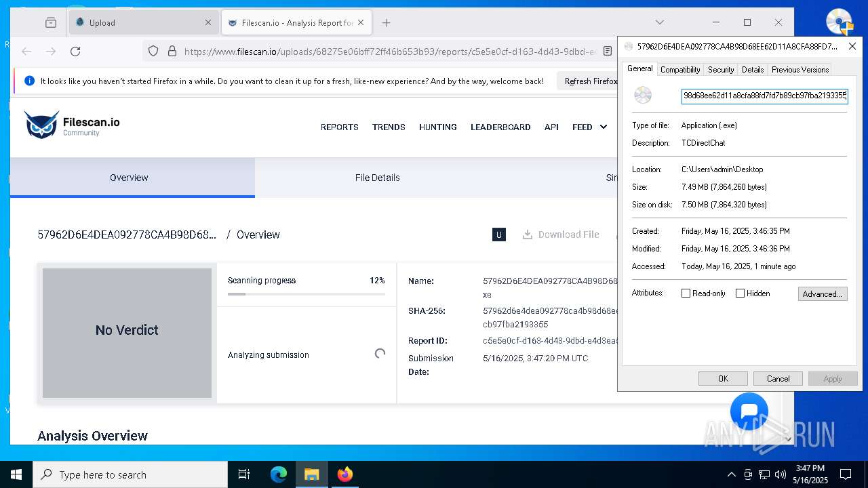Launch Microsoft Edge from taskbar
868x488 pixels.
[279, 474]
